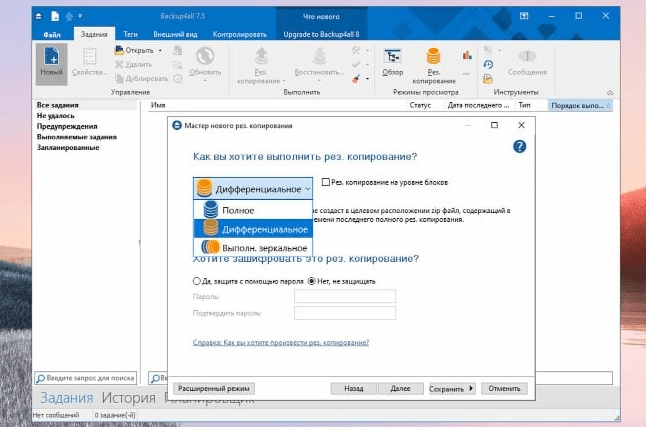Switch to the Теги ribbon tab
This screenshot has width=646, height=427.
coord(130,34)
